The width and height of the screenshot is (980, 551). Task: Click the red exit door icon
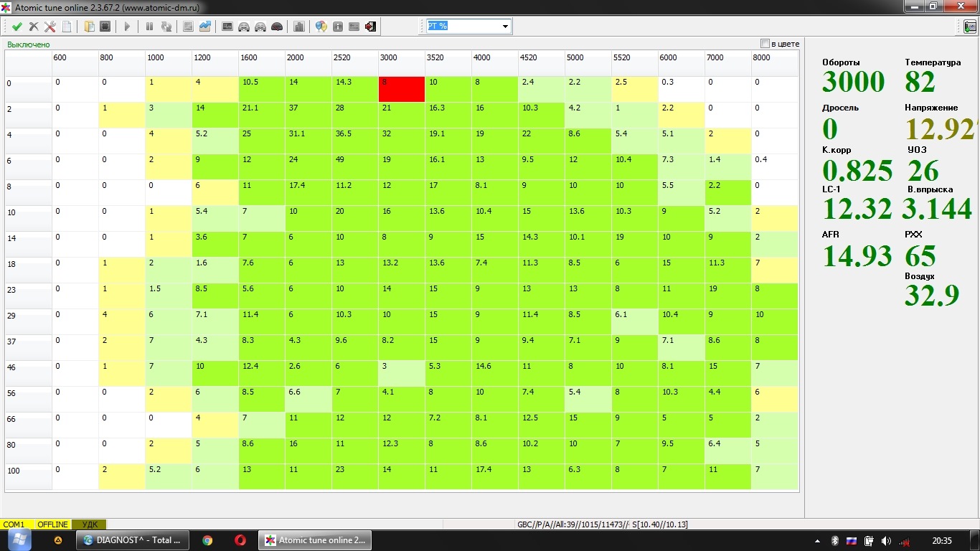click(371, 27)
